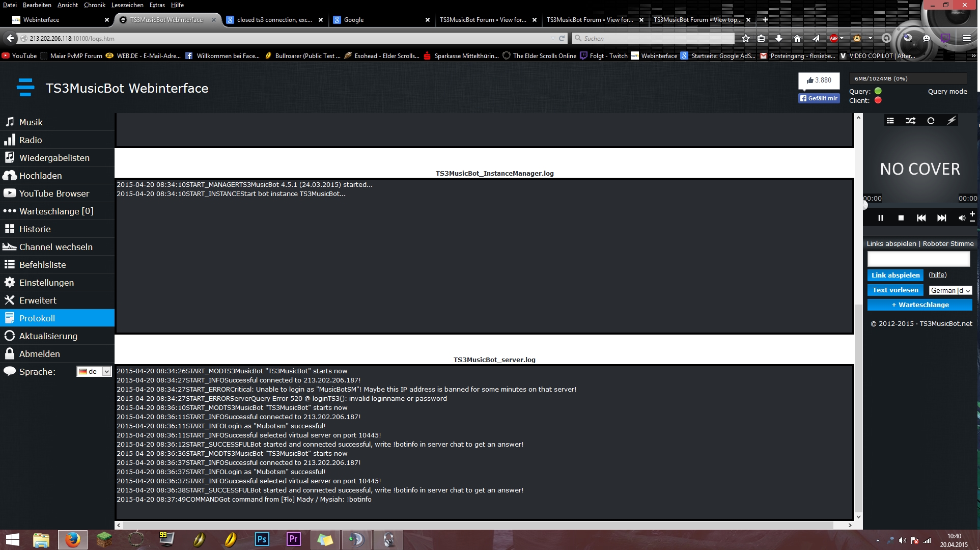The image size is (980, 550).
Task: Show the playlist list icon in player
Action: pyautogui.click(x=890, y=121)
